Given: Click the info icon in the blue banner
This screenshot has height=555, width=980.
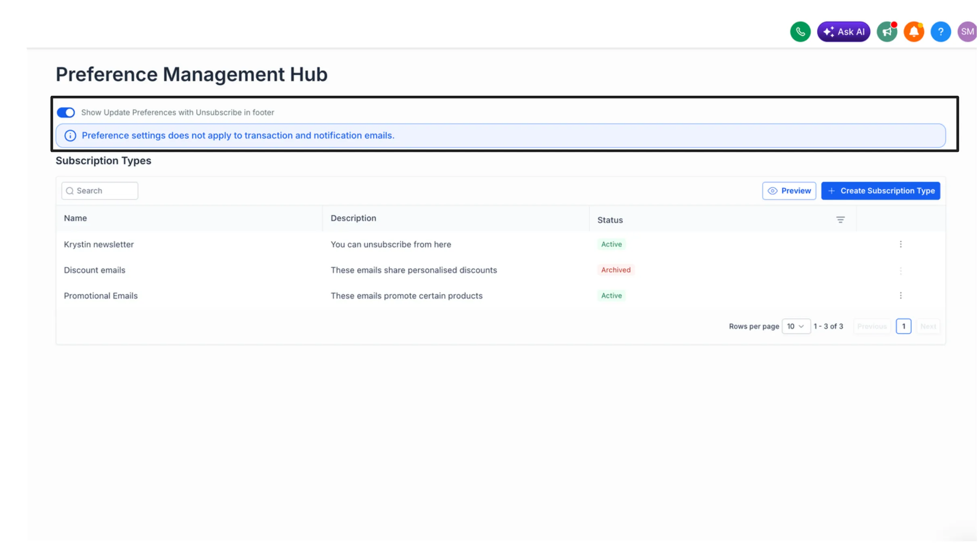Looking at the screenshot, I should tap(71, 135).
